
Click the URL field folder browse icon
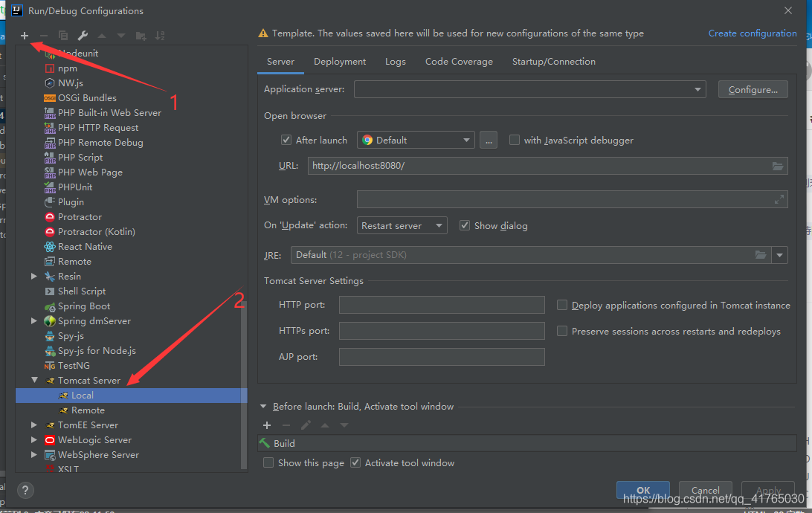(x=778, y=167)
